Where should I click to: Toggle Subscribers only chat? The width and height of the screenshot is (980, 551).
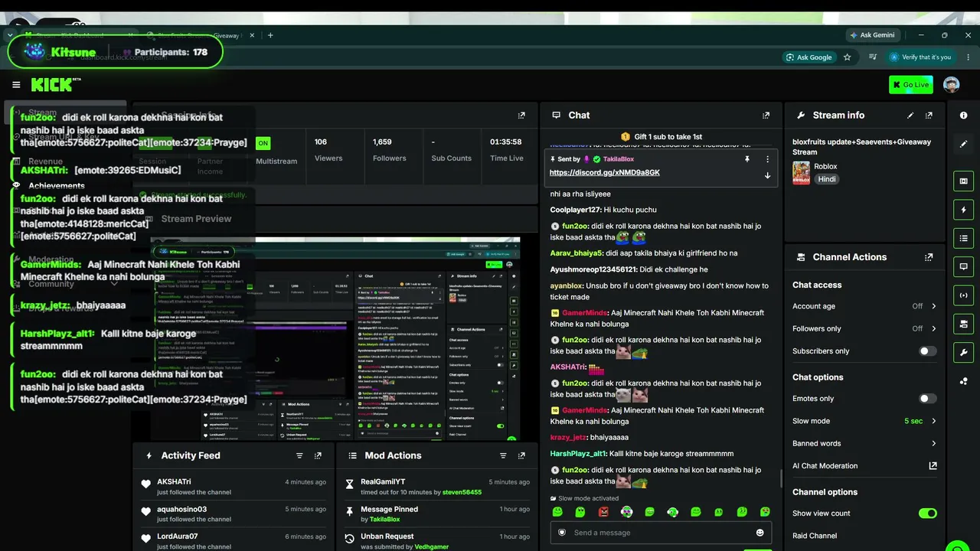tap(927, 351)
